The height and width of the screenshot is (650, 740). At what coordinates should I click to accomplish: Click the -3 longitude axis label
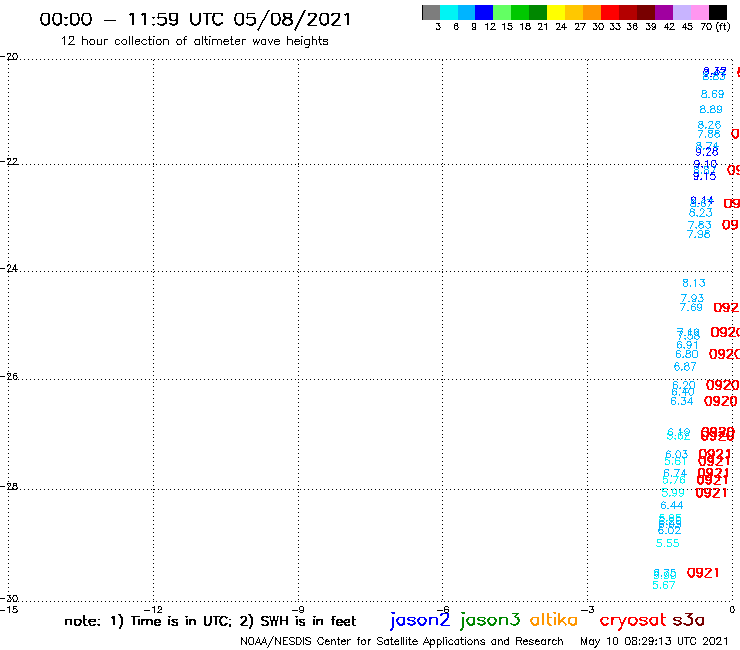coord(588,609)
